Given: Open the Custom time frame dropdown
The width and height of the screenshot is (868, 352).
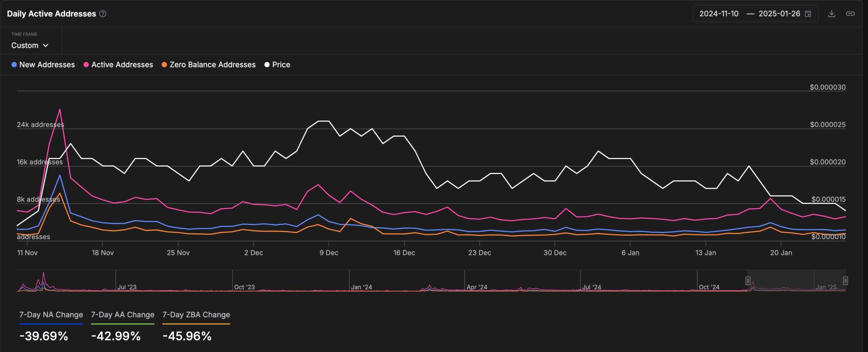Looking at the screenshot, I should pyautogui.click(x=30, y=45).
